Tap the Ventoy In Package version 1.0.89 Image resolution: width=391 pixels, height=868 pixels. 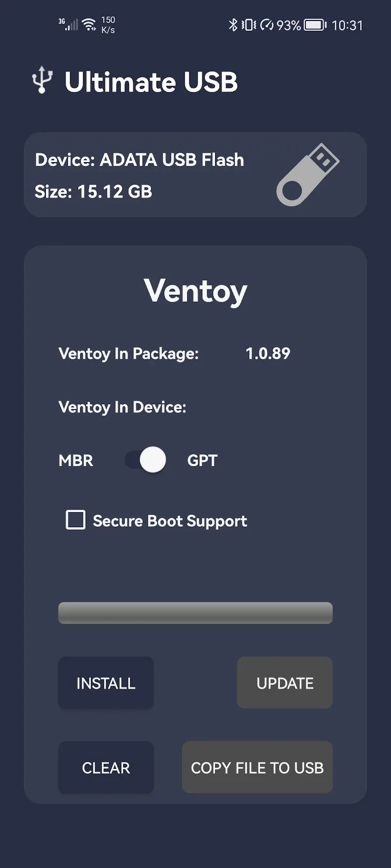pyautogui.click(x=267, y=353)
